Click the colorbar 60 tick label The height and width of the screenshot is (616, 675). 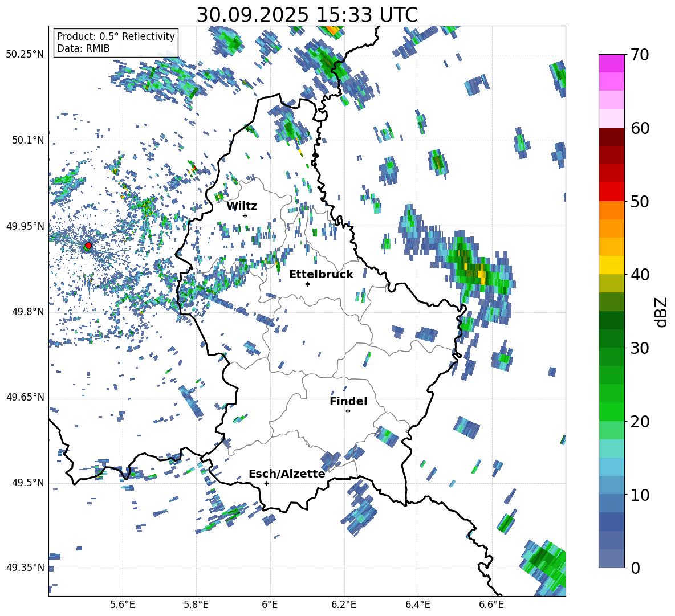coord(640,128)
